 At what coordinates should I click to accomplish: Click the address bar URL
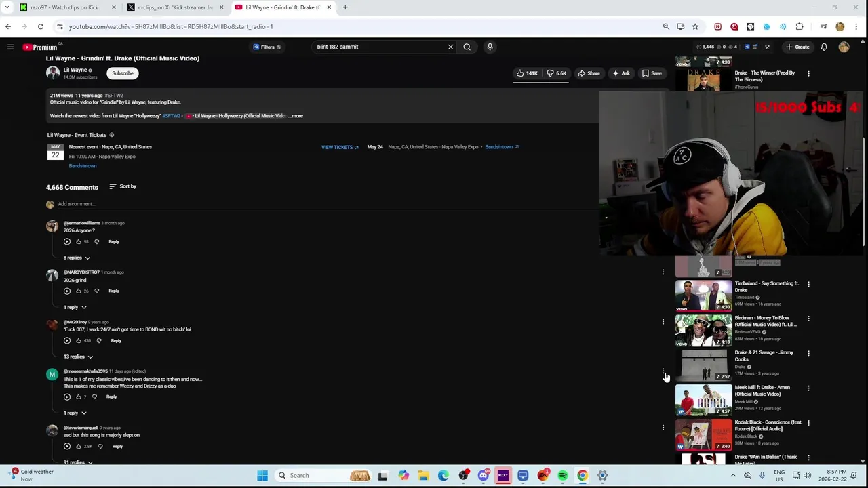pyautogui.click(x=171, y=26)
